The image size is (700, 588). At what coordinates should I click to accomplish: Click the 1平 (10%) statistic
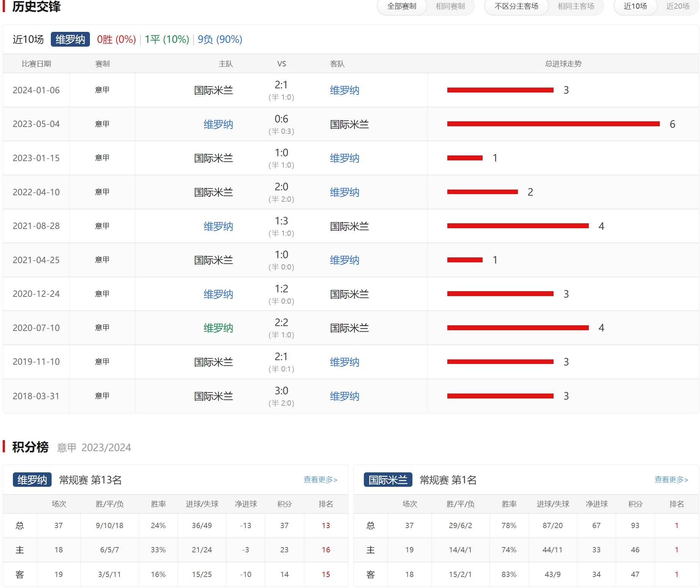coord(167,39)
